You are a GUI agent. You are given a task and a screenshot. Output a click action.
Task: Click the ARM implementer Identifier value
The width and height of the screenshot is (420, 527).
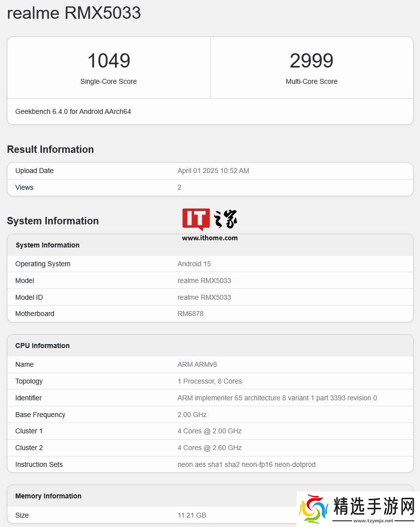point(277,398)
